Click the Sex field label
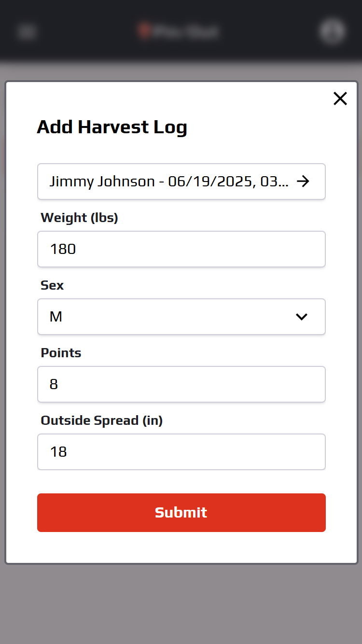The height and width of the screenshot is (644, 362). tap(52, 285)
